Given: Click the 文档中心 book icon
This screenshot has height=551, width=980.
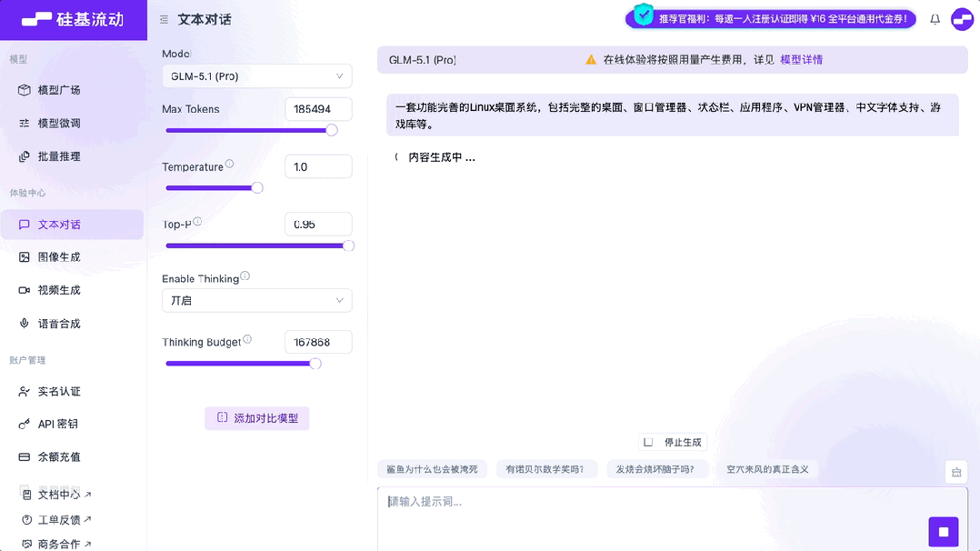Looking at the screenshot, I should pos(27,495).
